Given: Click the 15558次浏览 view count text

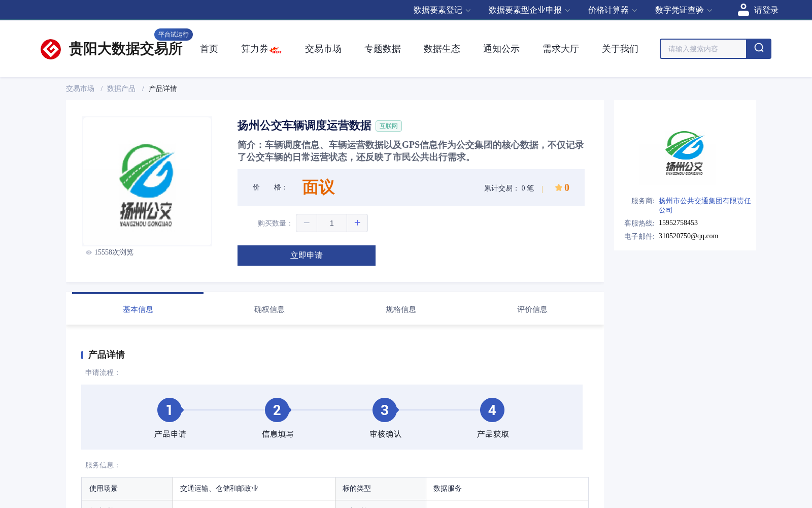Looking at the screenshot, I should 114,252.
